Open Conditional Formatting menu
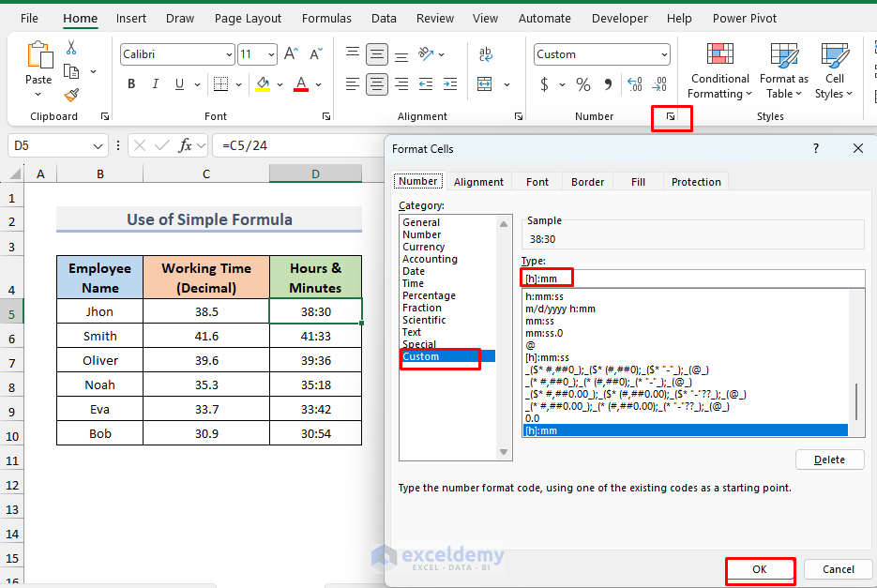Viewport: 877px width, 588px height. pyautogui.click(x=719, y=70)
